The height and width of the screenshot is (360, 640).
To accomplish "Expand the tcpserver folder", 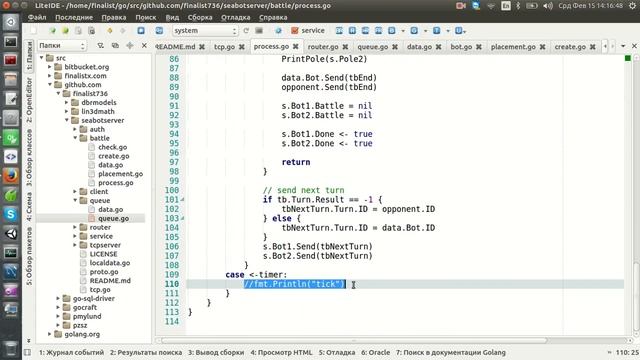I will 75,245.
